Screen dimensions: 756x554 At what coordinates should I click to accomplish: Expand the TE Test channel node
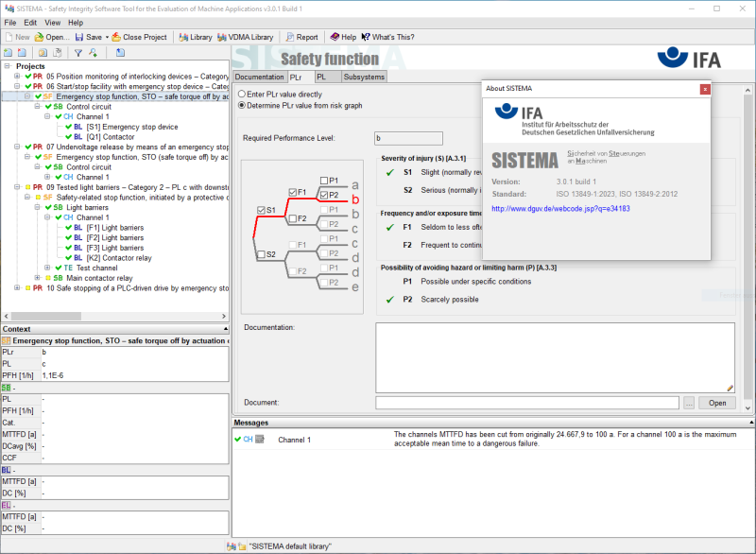(x=48, y=268)
